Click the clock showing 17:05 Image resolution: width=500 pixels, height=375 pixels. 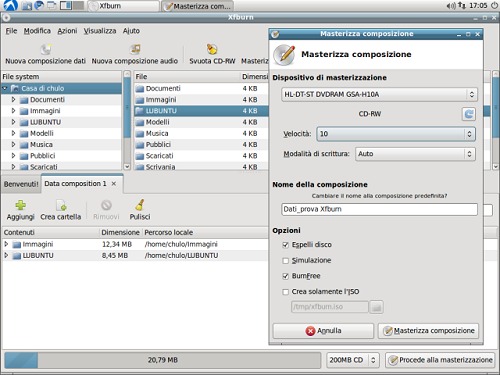478,6
